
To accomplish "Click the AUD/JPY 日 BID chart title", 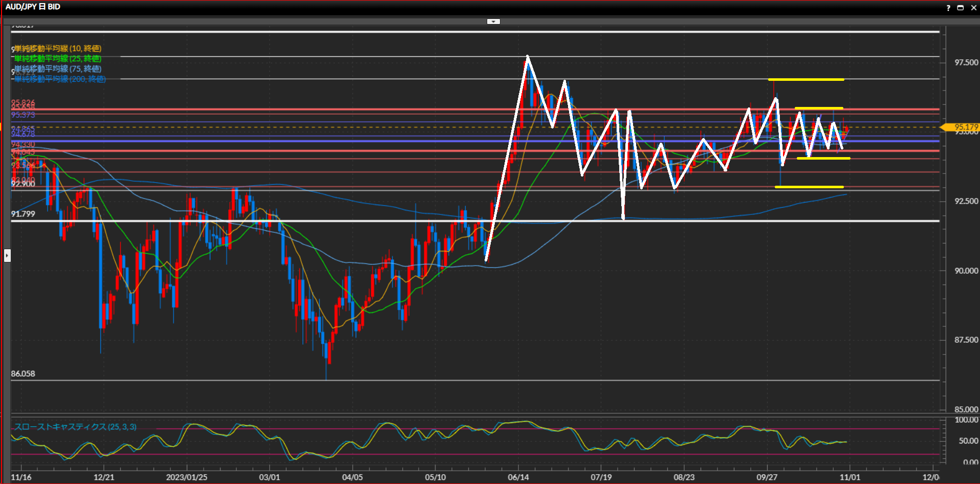I will (33, 7).
